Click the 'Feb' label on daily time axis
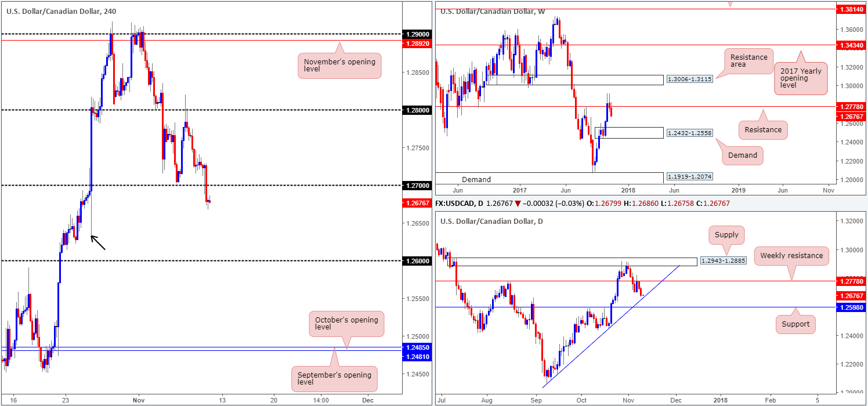The height and width of the screenshot is (406, 868). (769, 400)
